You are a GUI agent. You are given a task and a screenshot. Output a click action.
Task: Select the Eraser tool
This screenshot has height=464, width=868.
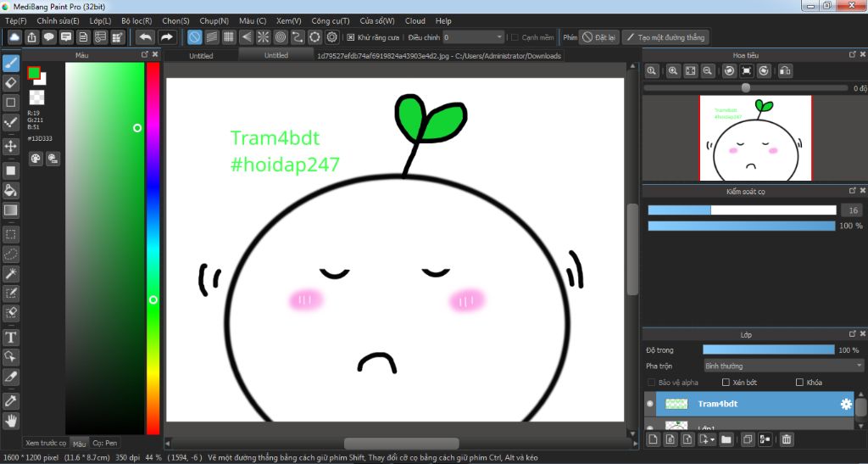pyautogui.click(x=11, y=83)
